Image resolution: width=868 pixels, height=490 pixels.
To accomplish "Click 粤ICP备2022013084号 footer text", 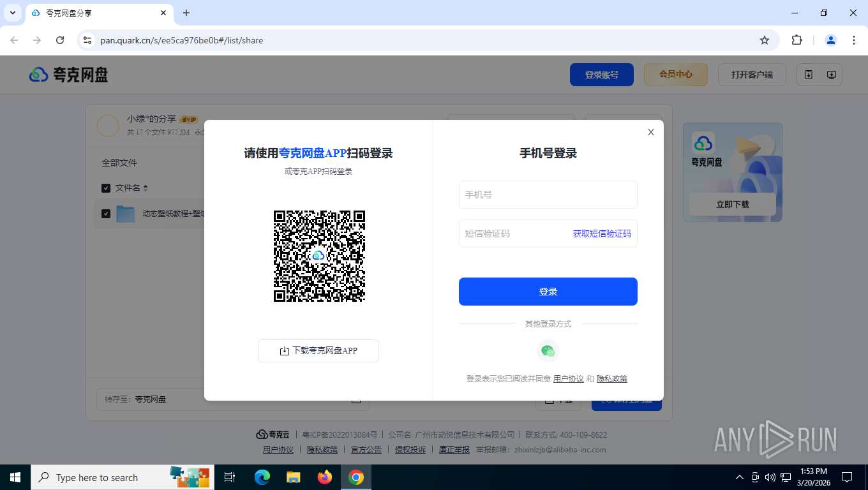I will click(x=340, y=435).
